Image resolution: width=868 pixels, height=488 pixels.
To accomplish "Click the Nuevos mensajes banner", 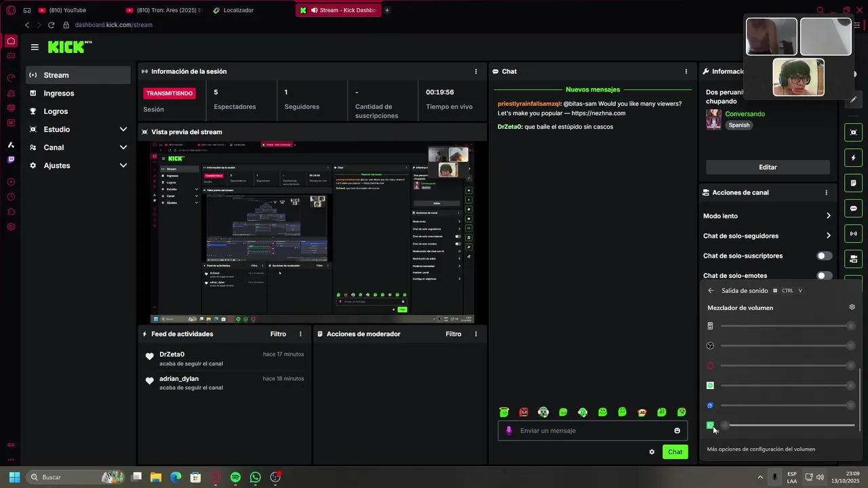I will [593, 89].
